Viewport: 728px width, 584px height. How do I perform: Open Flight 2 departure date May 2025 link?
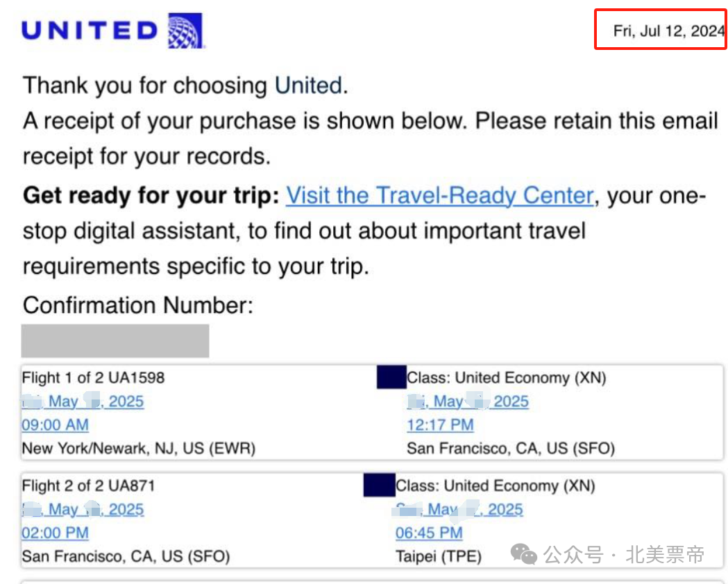click(83, 509)
